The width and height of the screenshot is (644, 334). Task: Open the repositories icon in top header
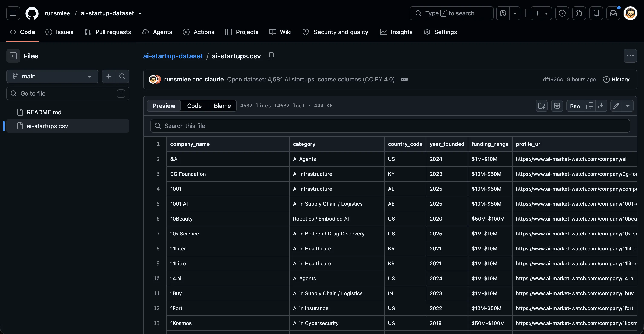[596, 13]
